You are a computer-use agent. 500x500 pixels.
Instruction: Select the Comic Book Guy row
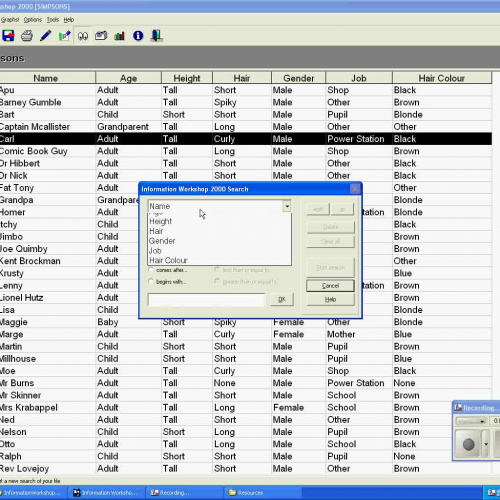pyautogui.click(x=246, y=151)
